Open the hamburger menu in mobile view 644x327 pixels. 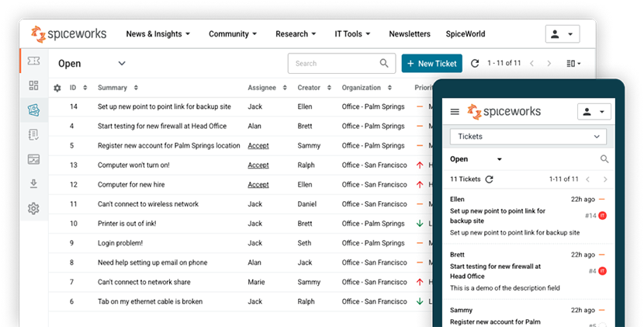tap(455, 112)
